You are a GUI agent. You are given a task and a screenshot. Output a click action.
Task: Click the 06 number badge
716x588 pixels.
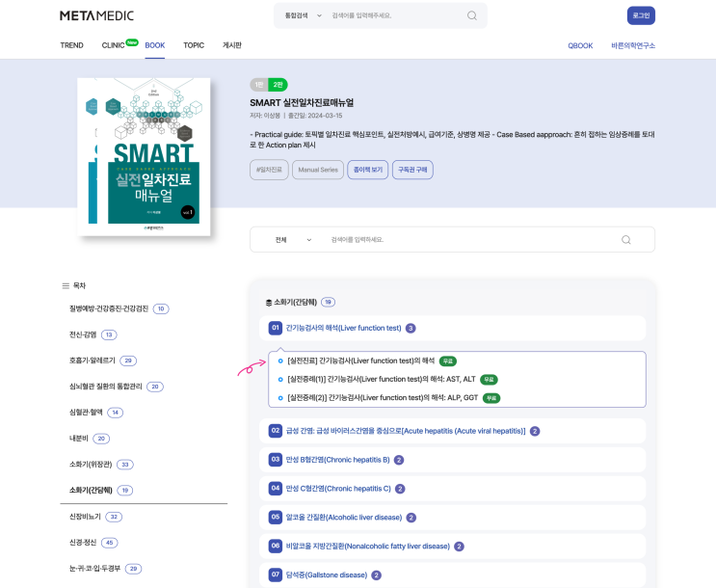pyautogui.click(x=276, y=546)
